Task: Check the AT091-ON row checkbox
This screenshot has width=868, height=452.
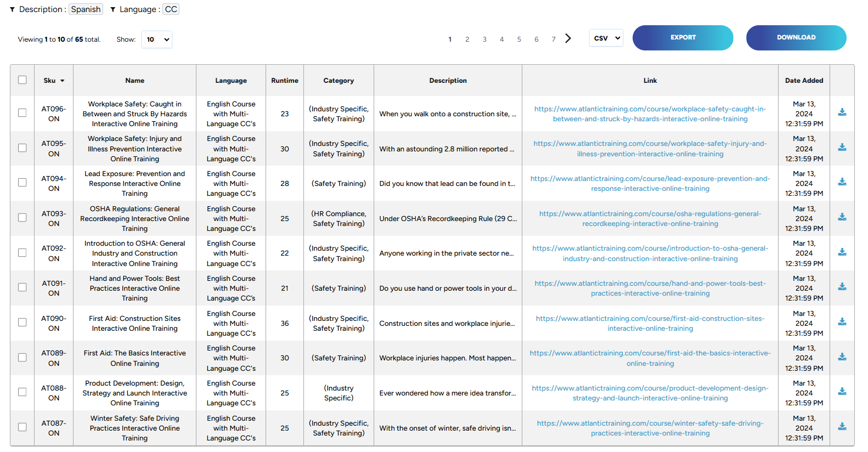Action: [22, 287]
